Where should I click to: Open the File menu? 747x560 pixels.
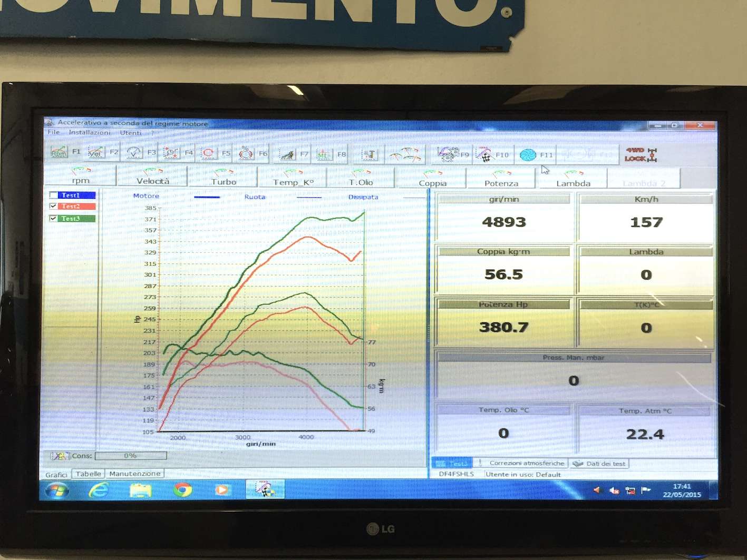point(53,132)
